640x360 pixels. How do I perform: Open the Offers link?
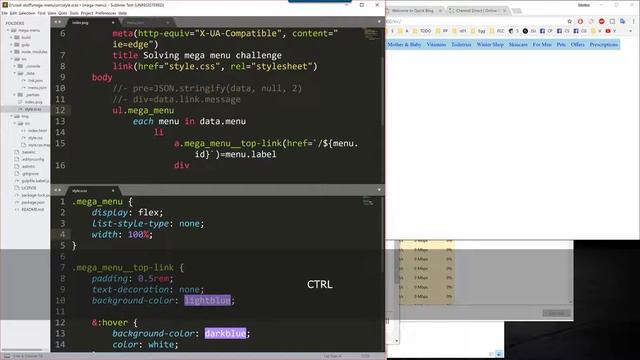[x=578, y=44]
